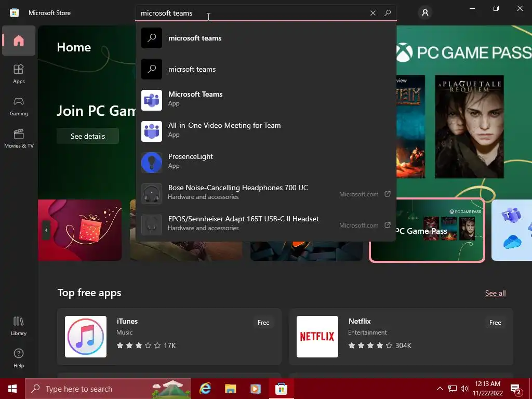Image resolution: width=532 pixels, height=399 pixels.
Task: Open external link icon for Bose headphones
Action: coord(388,194)
